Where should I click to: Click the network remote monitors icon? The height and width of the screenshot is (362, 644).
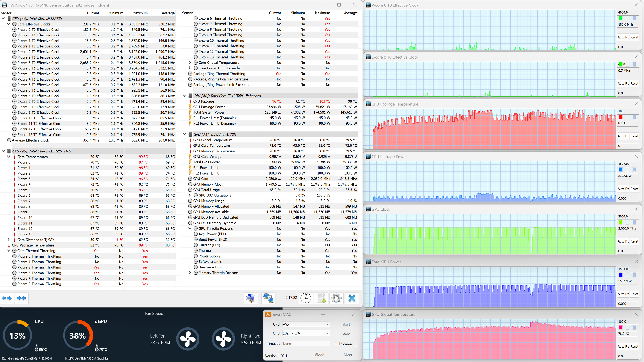click(268, 298)
